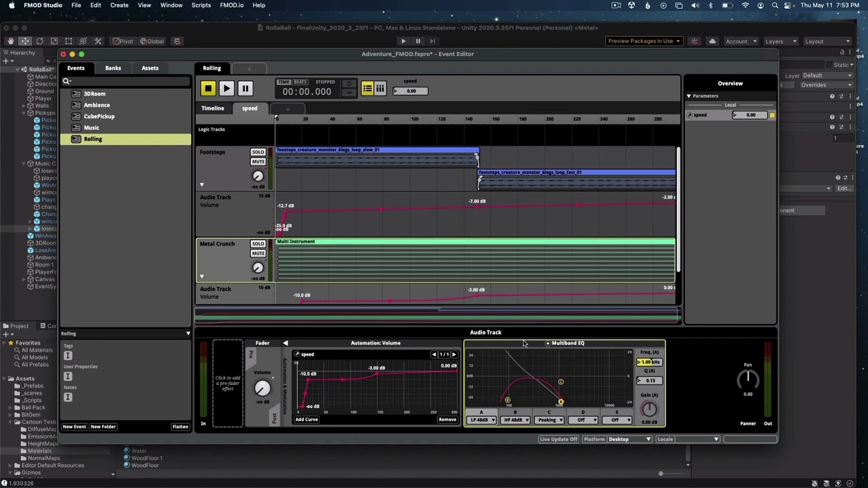Click the EQ Q (A) value field

pyautogui.click(x=649, y=380)
